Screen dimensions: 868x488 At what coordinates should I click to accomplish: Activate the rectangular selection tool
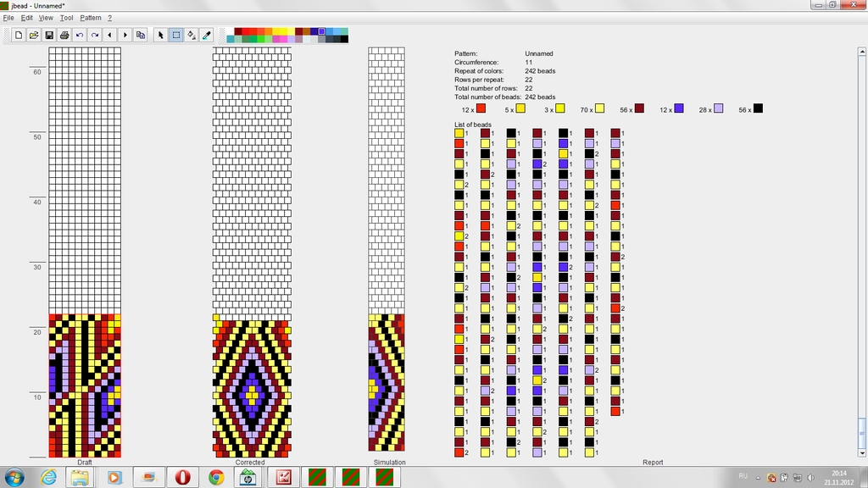pos(175,36)
